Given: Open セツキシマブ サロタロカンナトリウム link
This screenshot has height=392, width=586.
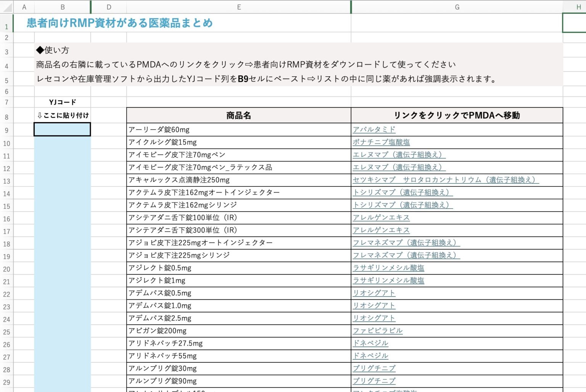Looking at the screenshot, I should [446, 180].
